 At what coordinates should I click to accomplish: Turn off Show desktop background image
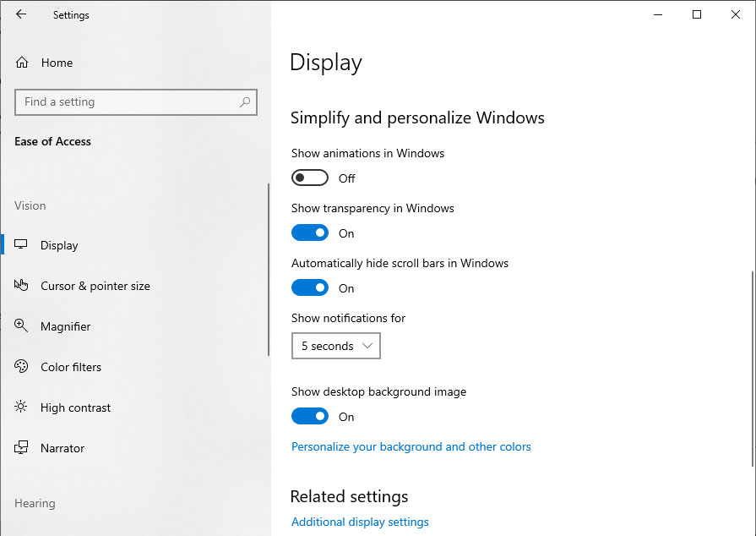[309, 416]
